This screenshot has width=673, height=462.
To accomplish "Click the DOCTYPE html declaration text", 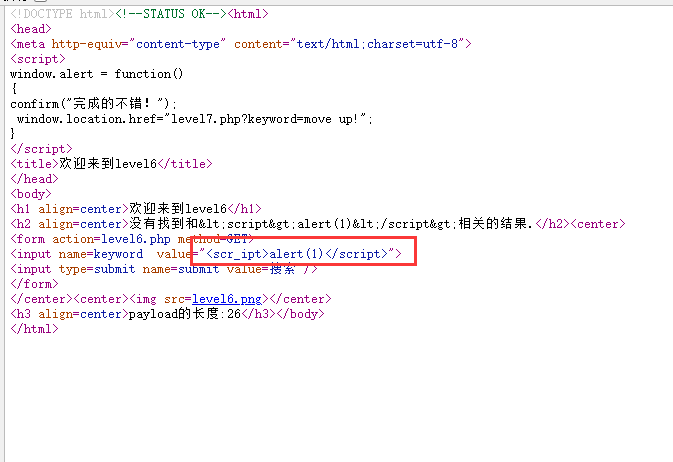I will [x=62, y=14].
